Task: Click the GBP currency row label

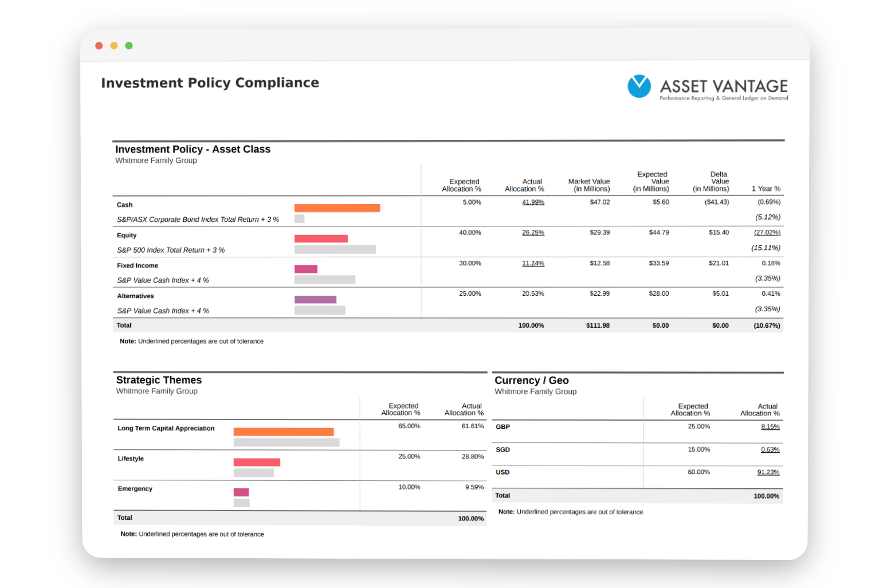Action: [503, 426]
